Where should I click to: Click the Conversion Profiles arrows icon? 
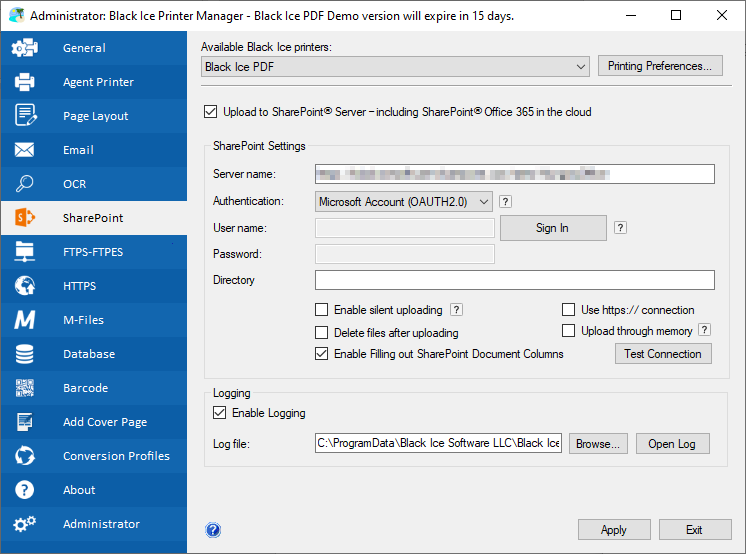[25, 455]
